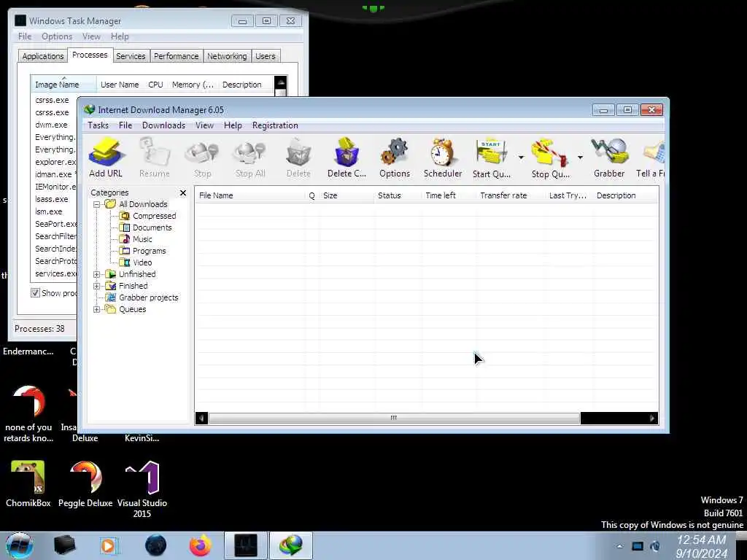Screen dimensions: 747x560
Task: Click the Resume toolbar icon
Action: (155, 158)
